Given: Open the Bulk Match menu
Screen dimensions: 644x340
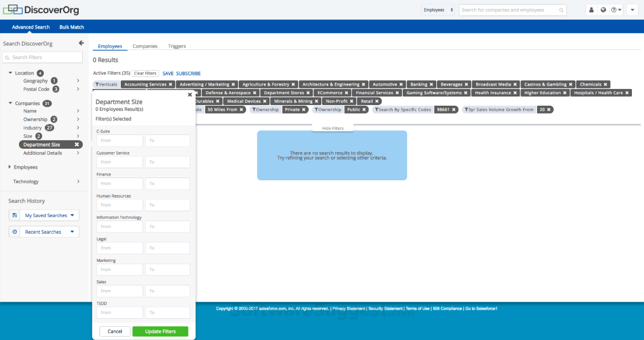Looking at the screenshot, I should pos(71,26).
